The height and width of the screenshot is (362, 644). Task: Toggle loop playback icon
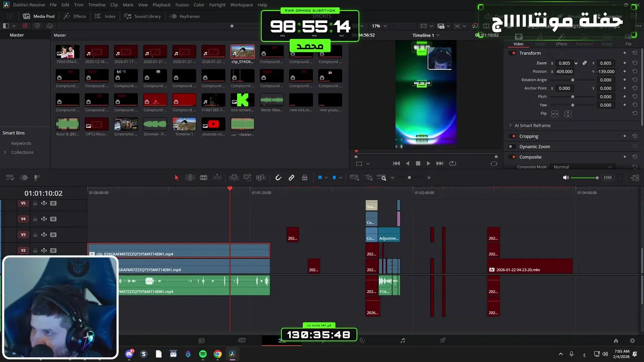(452, 163)
